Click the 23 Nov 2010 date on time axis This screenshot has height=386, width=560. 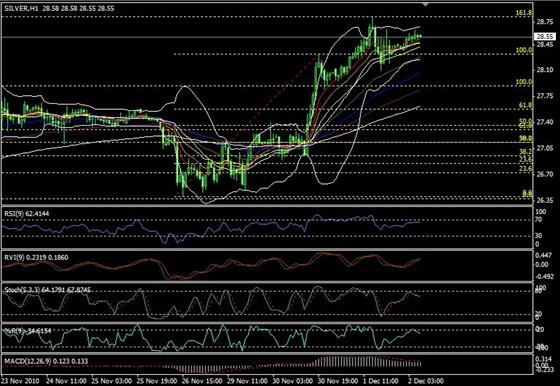(x=21, y=381)
